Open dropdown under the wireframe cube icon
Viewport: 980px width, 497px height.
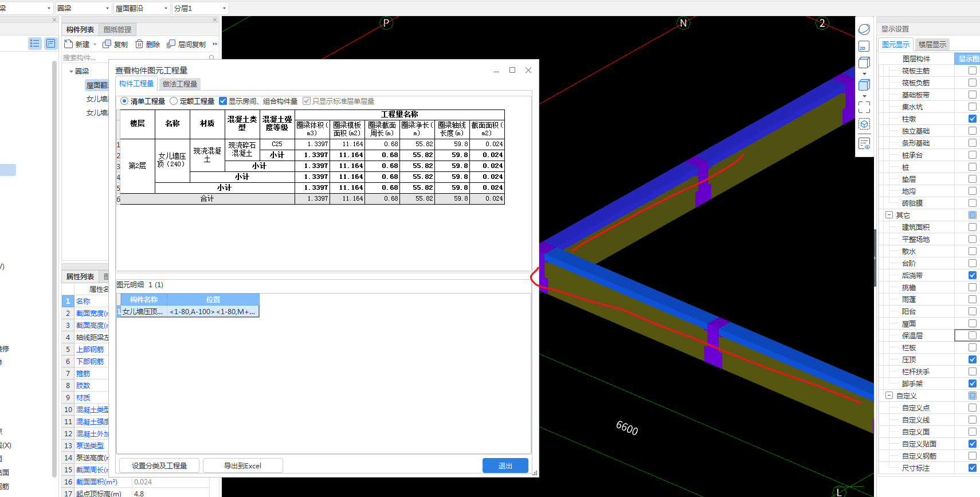pos(864,74)
